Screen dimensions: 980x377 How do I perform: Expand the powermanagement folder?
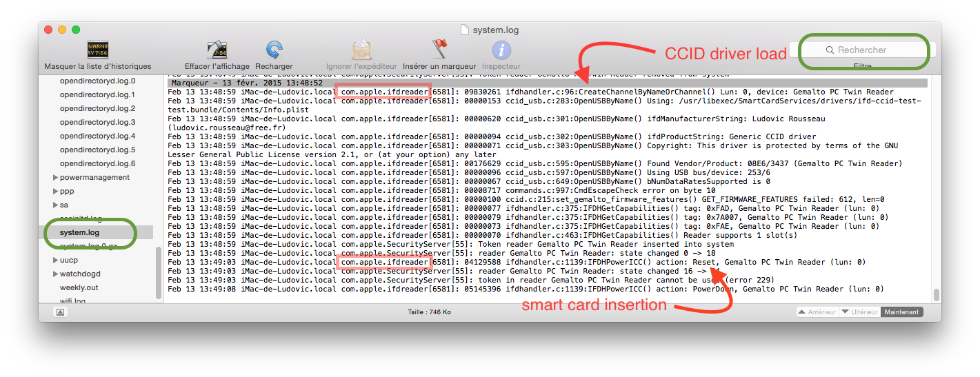click(x=55, y=177)
